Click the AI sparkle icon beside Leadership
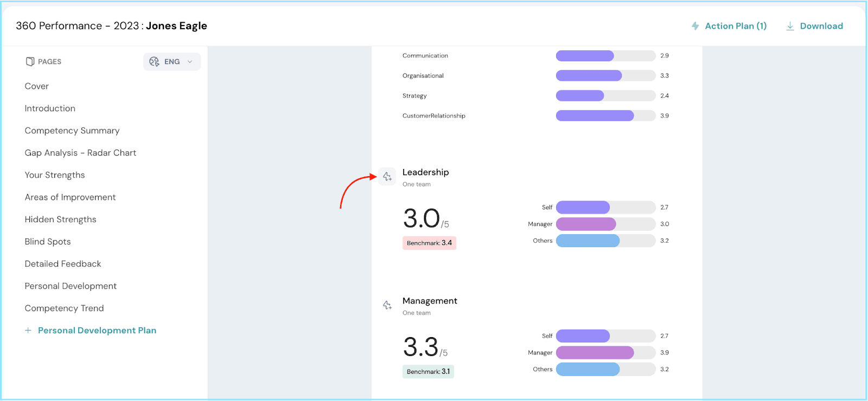 (x=387, y=177)
